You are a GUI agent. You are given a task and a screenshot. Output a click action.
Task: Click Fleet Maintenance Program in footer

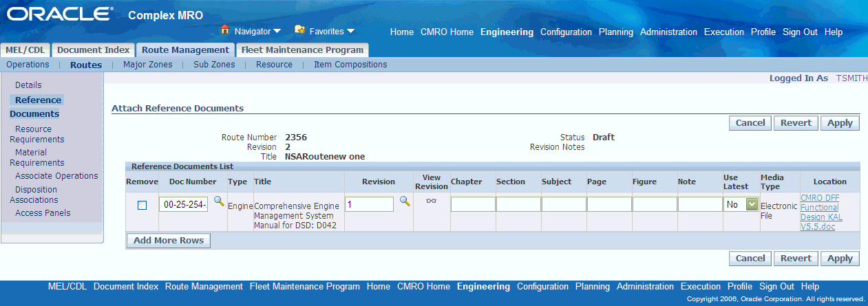[305, 287]
